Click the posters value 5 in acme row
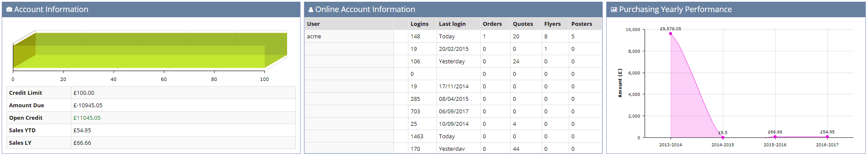868x165 pixels. point(573,37)
